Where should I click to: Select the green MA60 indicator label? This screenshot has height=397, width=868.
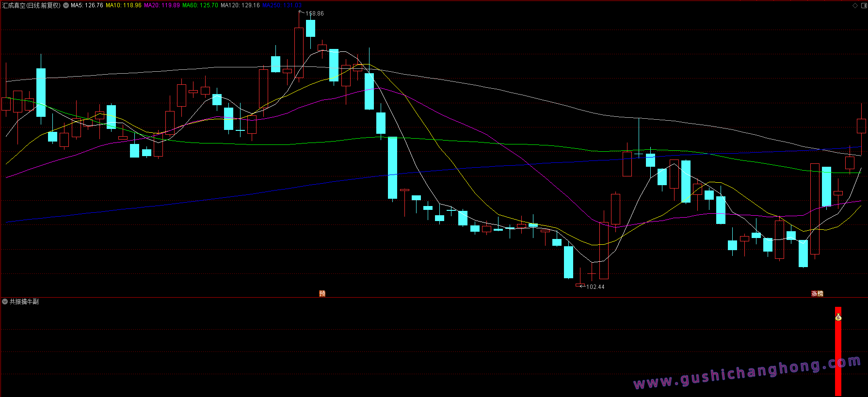click(200, 5)
